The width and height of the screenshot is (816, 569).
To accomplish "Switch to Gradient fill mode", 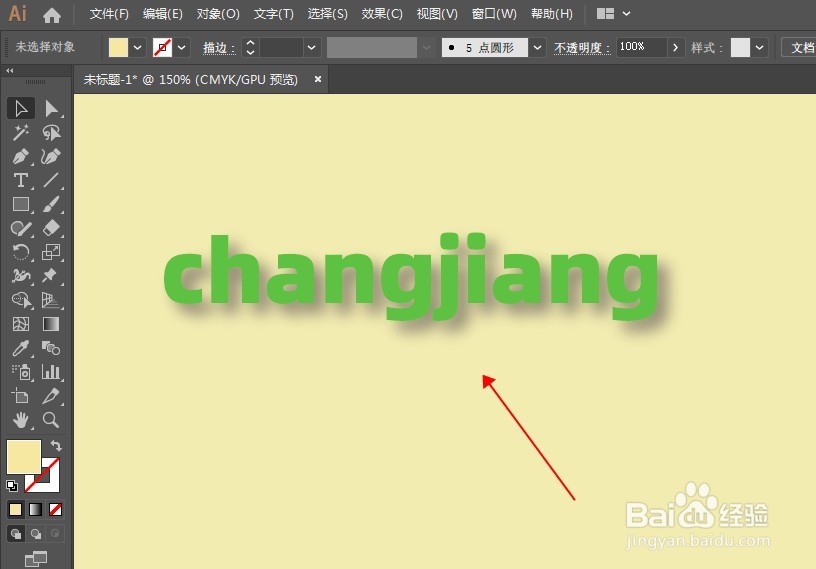I will point(35,509).
